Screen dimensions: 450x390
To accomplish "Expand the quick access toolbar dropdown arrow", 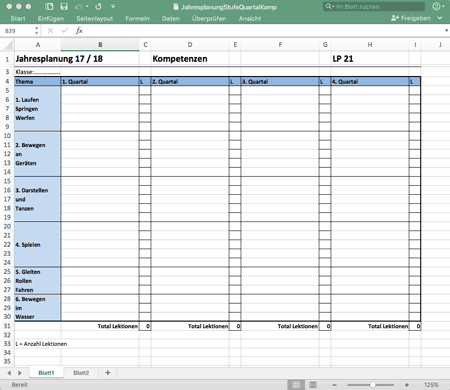I will pos(113,7).
